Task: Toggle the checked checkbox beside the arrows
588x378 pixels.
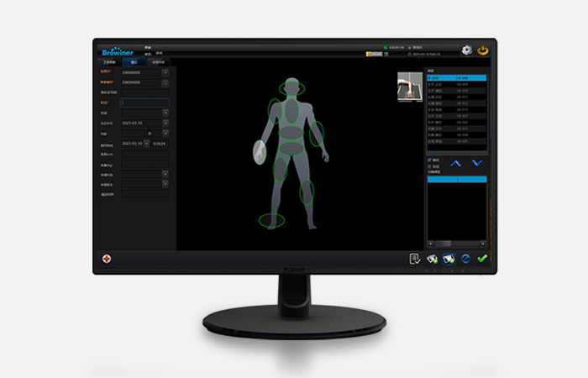Action: point(430,160)
